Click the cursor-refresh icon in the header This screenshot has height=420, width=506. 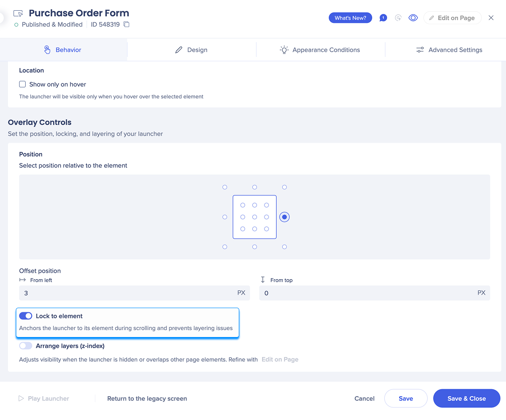click(x=398, y=18)
